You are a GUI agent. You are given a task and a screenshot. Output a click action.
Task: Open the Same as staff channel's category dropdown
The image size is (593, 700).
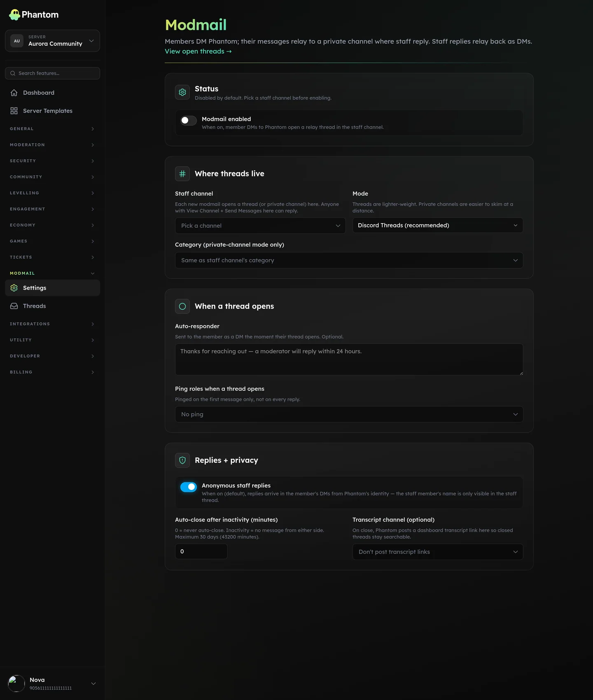(349, 260)
